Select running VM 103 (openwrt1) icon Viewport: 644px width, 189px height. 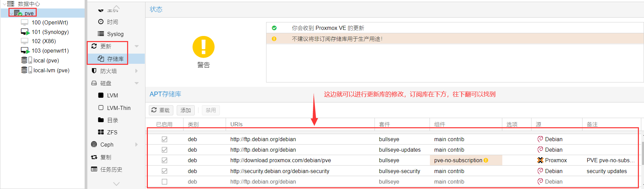point(25,51)
